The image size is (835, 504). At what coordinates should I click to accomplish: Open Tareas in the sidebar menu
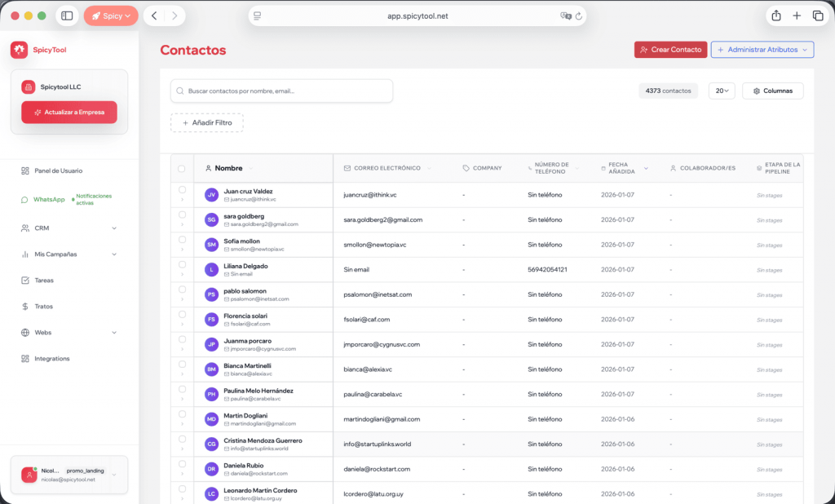click(44, 280)
